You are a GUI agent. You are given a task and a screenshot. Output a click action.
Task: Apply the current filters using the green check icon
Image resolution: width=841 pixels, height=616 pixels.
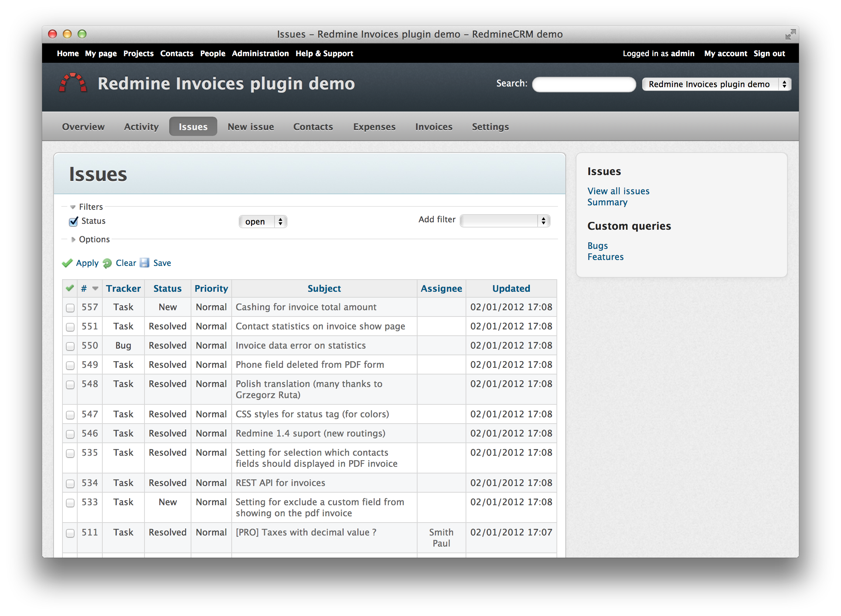[67, 263]
